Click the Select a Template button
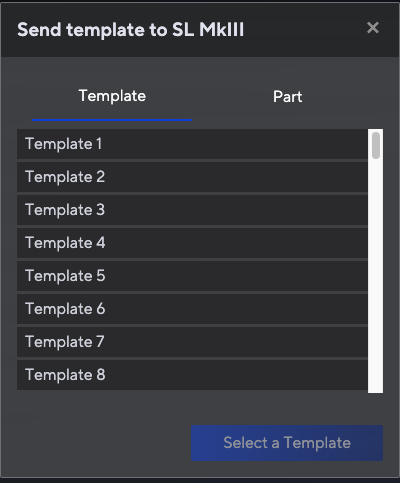The image size is (400, 483). (x=287, y=443)
